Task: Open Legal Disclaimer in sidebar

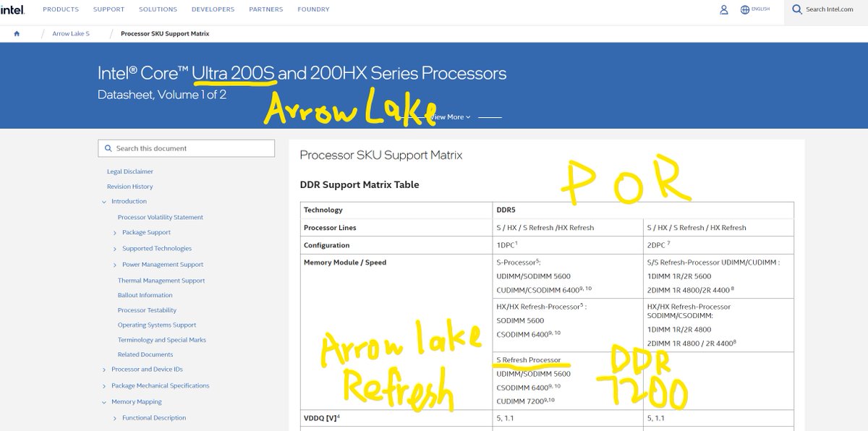Action: (x=130, y=171)
